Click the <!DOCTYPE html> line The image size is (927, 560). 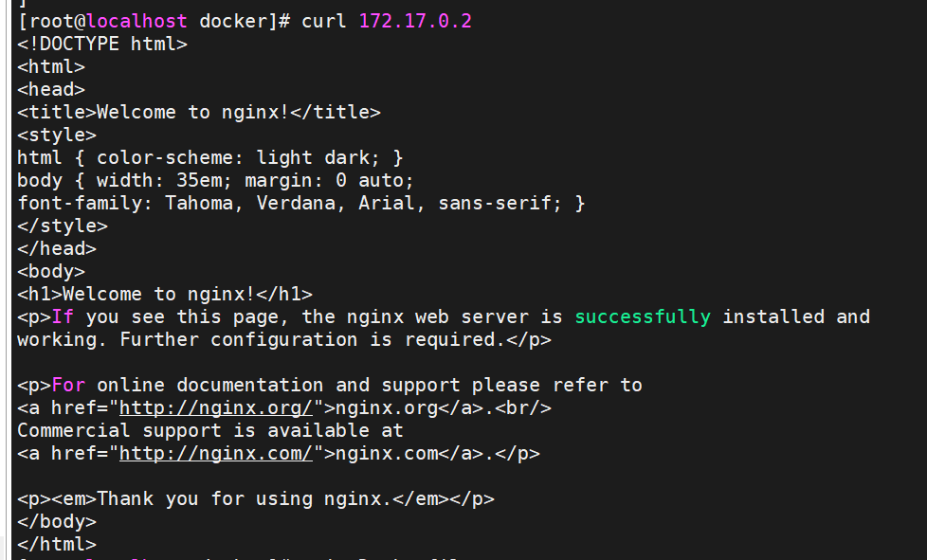tap(102, 45)
